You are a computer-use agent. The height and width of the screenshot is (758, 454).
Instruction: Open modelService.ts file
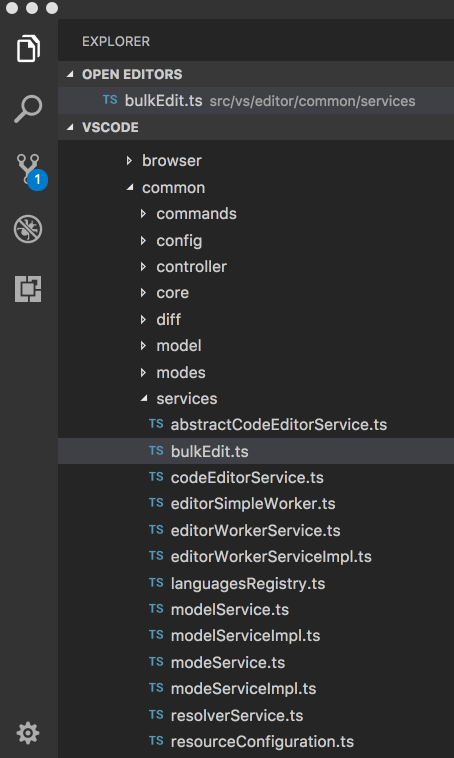coord(230,610)
